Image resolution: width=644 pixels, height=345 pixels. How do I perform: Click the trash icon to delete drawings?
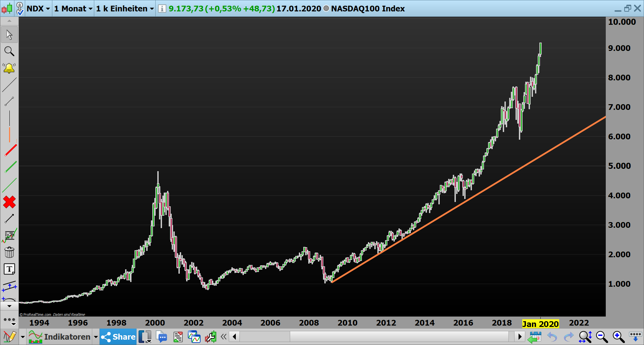coord(9,252)
